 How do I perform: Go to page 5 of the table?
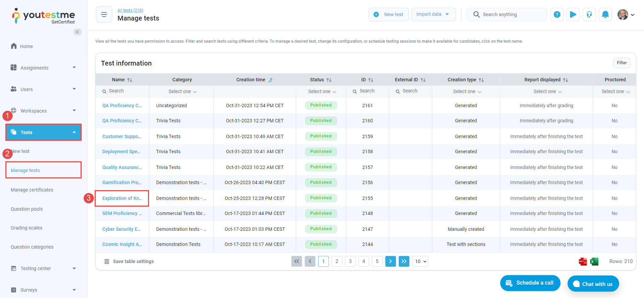coord(377,261)
